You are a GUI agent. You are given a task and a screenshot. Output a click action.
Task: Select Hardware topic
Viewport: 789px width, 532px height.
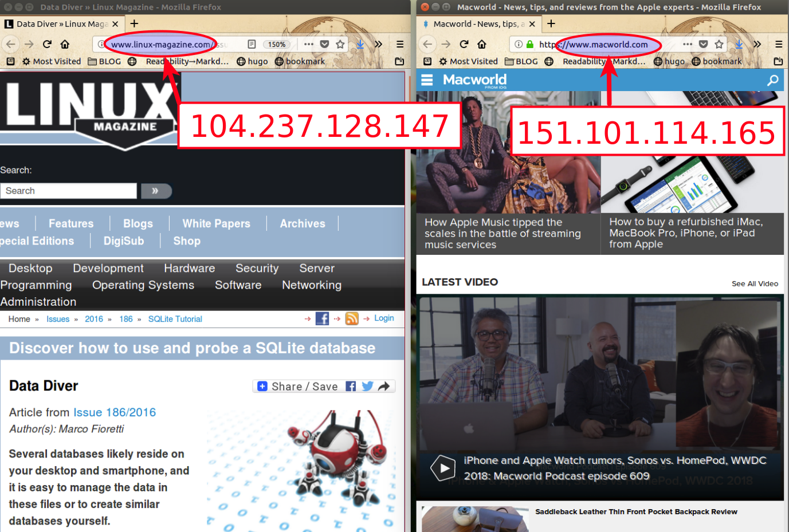(x=190, y=268)
